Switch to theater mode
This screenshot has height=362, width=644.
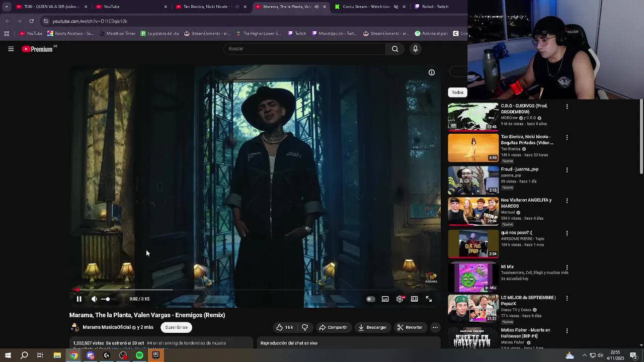414,299
